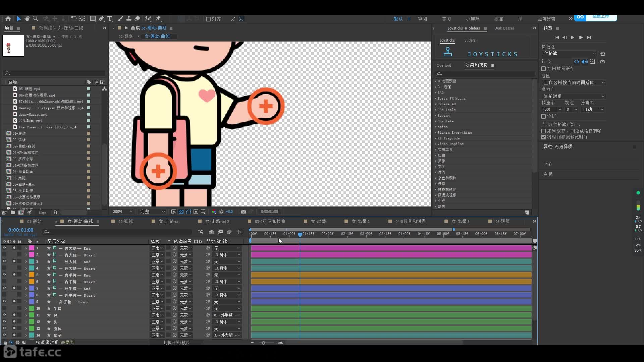The width and height of the screenshot is (644, 362).
Task: Jump to first frame in preview
Action: (556, 37)
